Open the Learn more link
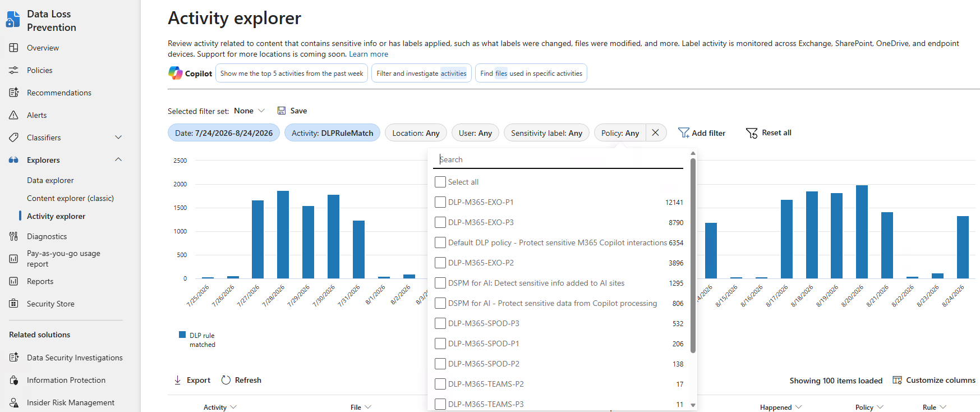The height and width of the screenshot is (412, 980). [x=369, y=54]
